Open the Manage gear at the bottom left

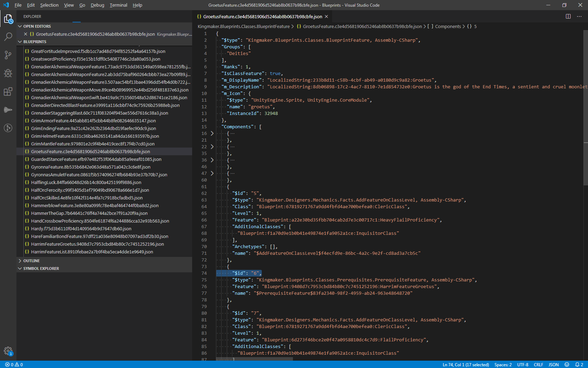pyautogui.click(x=8, y=351)
